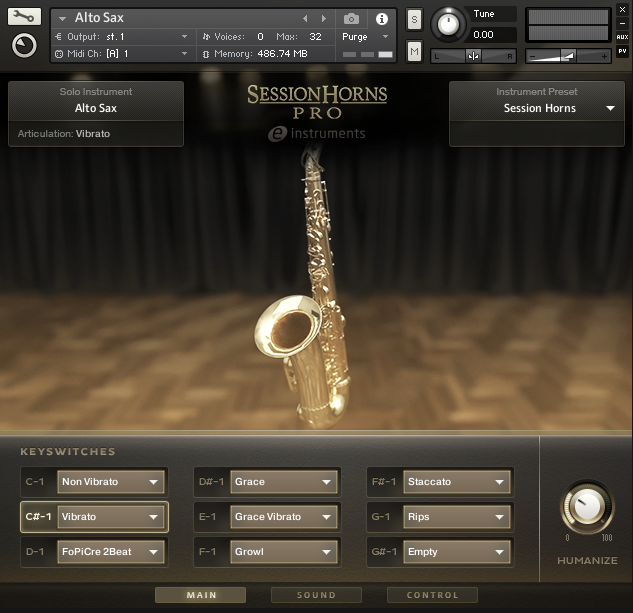633x613 pixels.
Task: Remove the instrument with X button
Action: [x=622, y=10]
